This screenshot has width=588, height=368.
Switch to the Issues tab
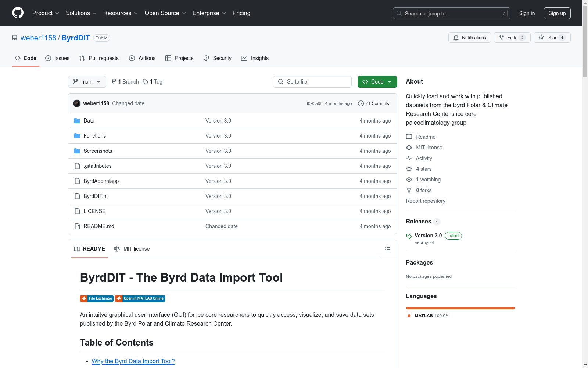click(x=57, y=58)
